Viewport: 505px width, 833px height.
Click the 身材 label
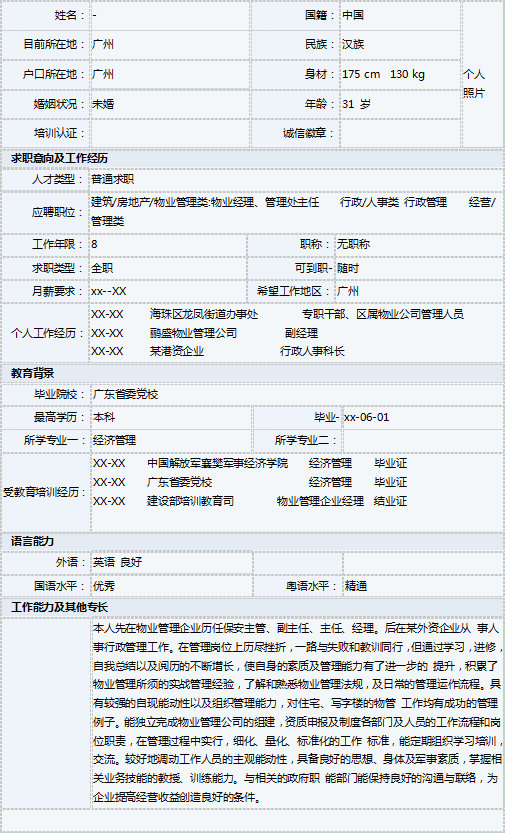[x=320, y=74]
